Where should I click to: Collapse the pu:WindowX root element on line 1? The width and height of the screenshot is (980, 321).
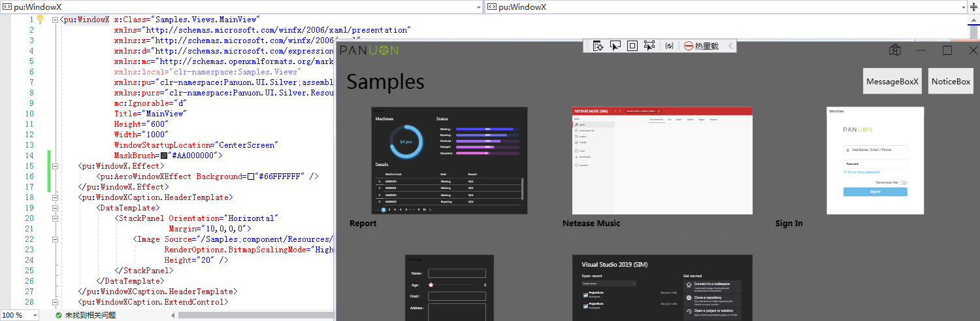pos(55,20)
